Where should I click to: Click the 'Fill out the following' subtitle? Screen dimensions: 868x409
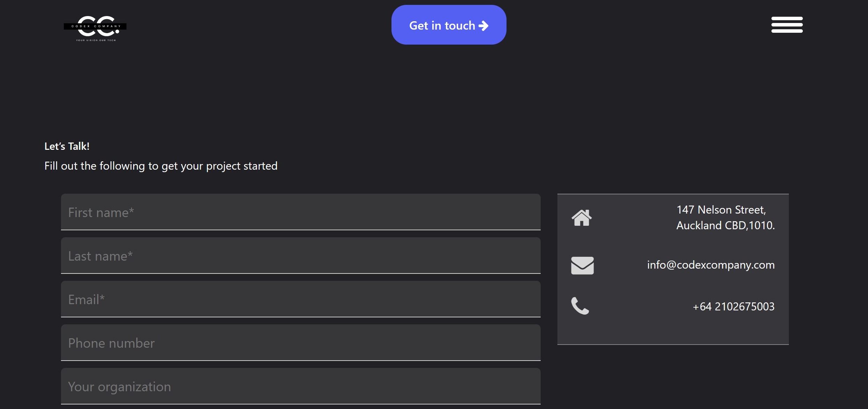pos(161,166)
